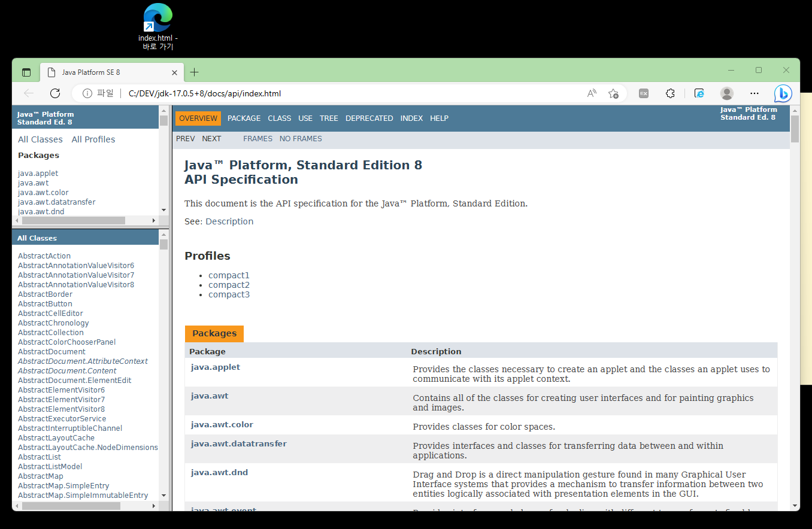The image size is (812, 529).
Task: Open the AbstractExecutorService class link
Action: pos(62,419)
